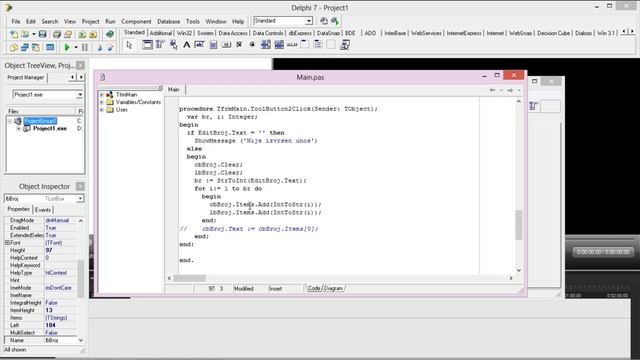Expand the TfrmMain node in code explorer
This screenshot has width=640, height=360.
coord(102,95)
